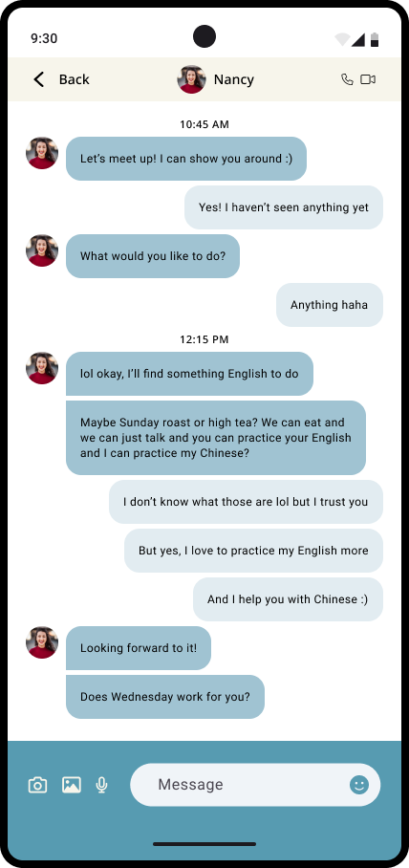Screen dimensions: 409x868
Task: Select the Sunday roast or high tea message
Action: coord(216,438)
